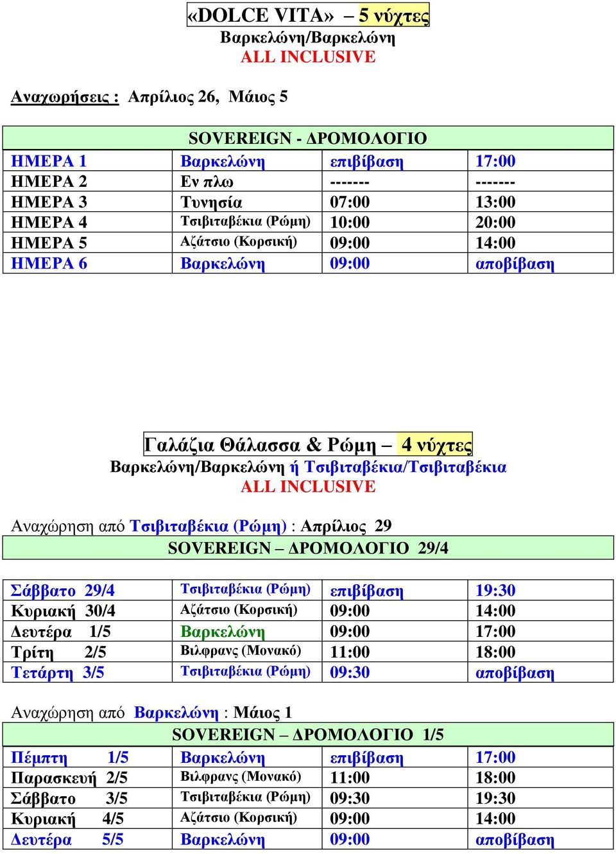Viewport: 616px width, 854px height.
Task: Click the Γαλάζια Θάλασσα & Ρώμη – 4 νύχτες heading
Action: click(x=308, y=444)
